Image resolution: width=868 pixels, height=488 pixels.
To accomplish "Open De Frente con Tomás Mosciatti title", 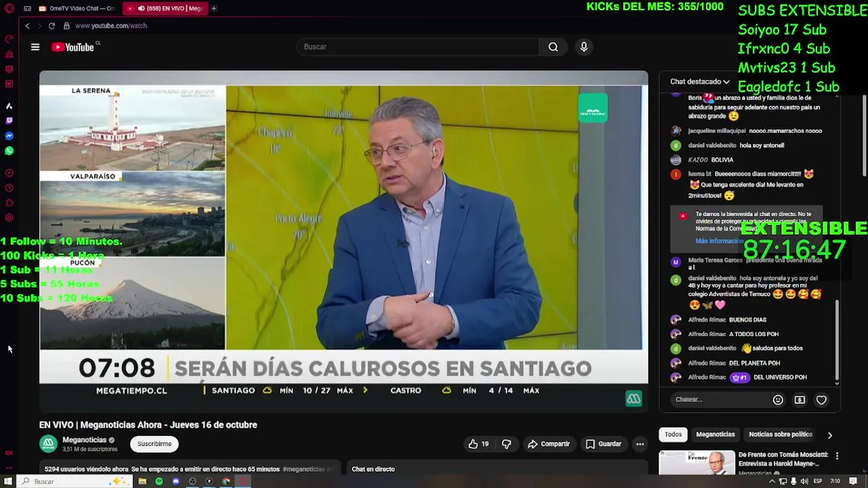I will [783, 459].
